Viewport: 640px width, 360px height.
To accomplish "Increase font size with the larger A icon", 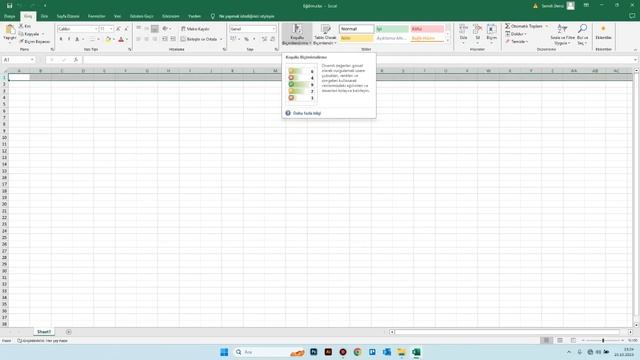I will (118, 29).
